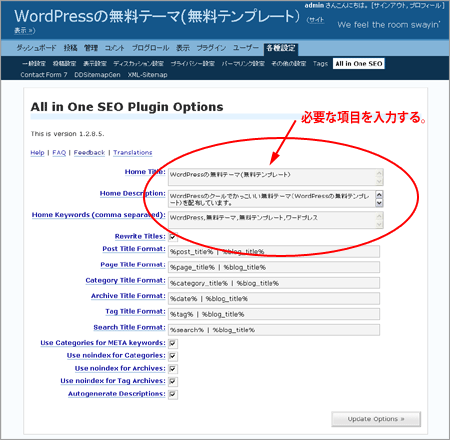Open the ブログロール menu
Viewport: 450px width, 440px height.
coord(150,48)
